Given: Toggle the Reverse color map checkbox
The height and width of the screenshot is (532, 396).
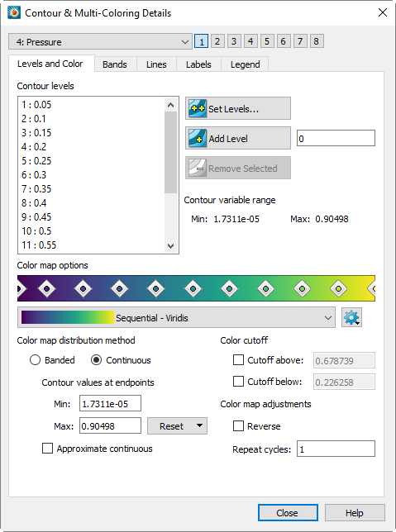Looking at the screenshot, I should [238, 425].
